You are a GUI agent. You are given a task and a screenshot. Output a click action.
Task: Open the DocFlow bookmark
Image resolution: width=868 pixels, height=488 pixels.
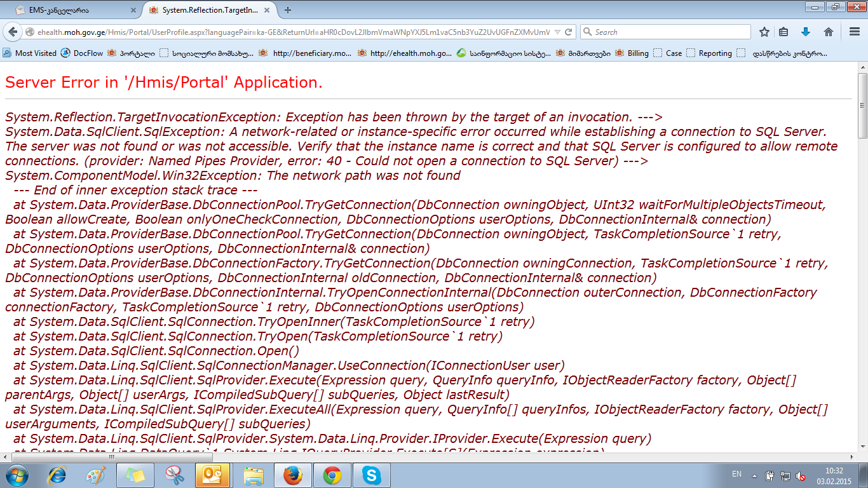coord(82,53)
